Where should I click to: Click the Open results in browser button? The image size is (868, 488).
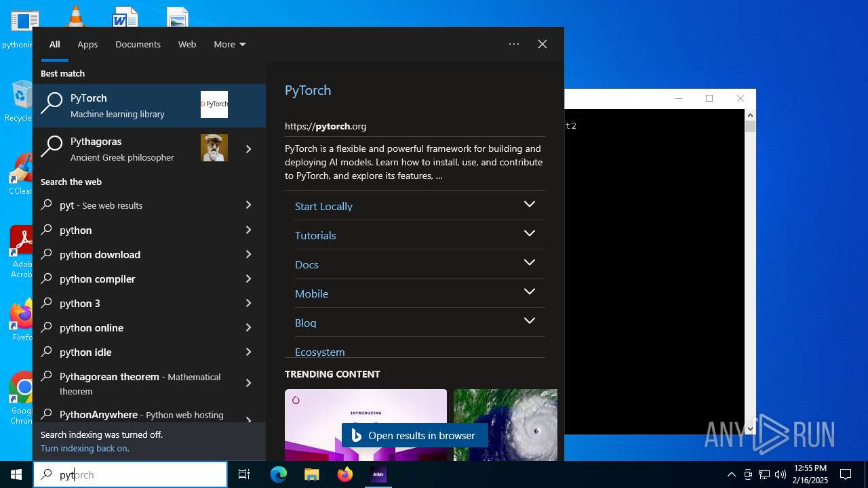tap(414, 435)
